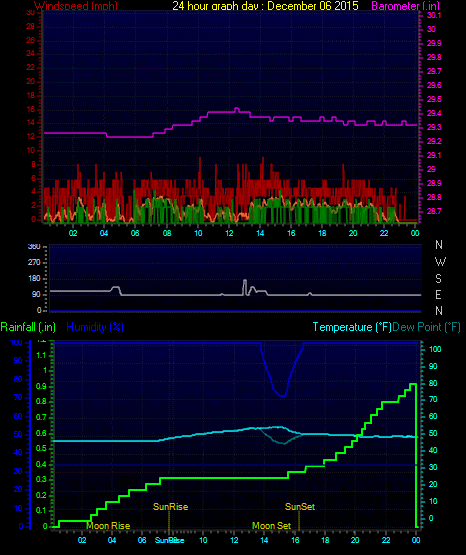Viewport: 466px width, 555px height.
Task: Select the Humidity (%) legend label
Action: 95,327
